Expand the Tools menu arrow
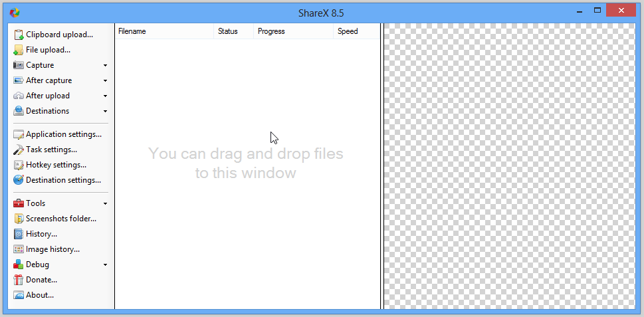Viewport: 644px width, 317px height. click(105, 203)
